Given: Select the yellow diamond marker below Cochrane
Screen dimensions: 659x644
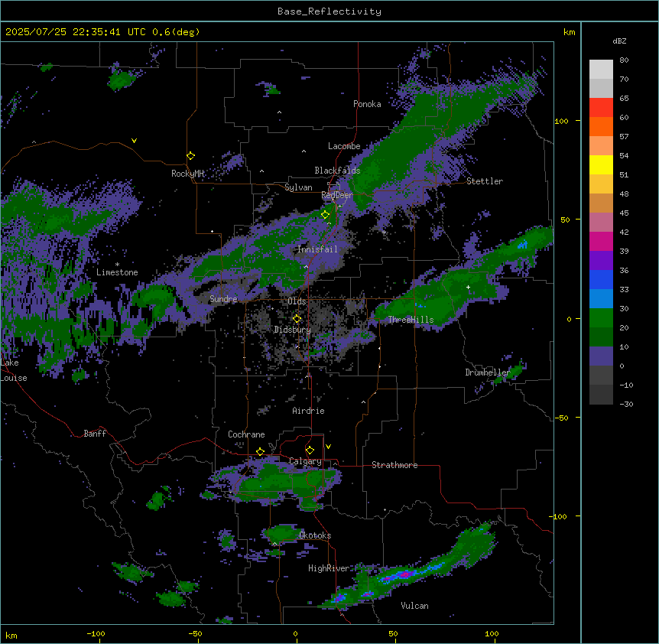Looking at the screenshot, I should point(260,452).
